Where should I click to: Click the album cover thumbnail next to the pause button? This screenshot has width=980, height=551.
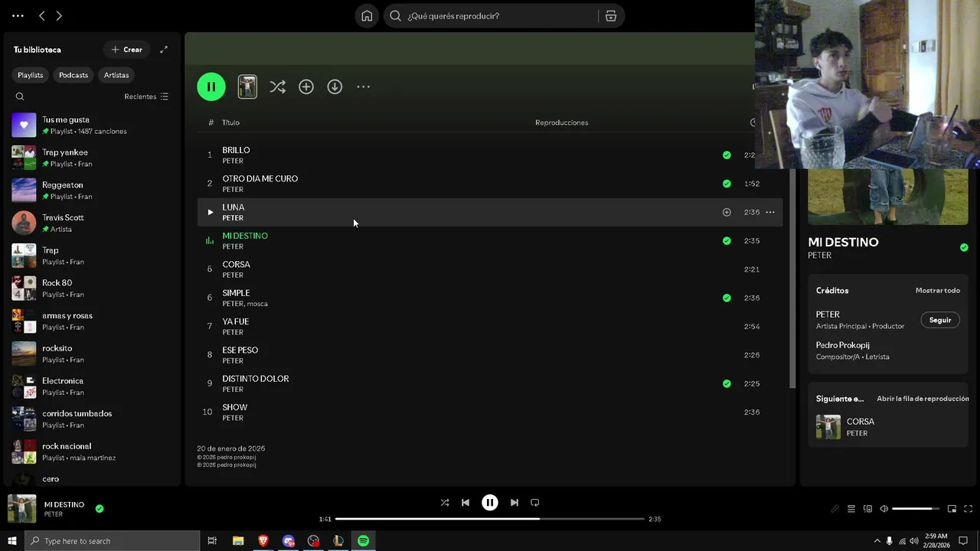[x=247, y=86]
